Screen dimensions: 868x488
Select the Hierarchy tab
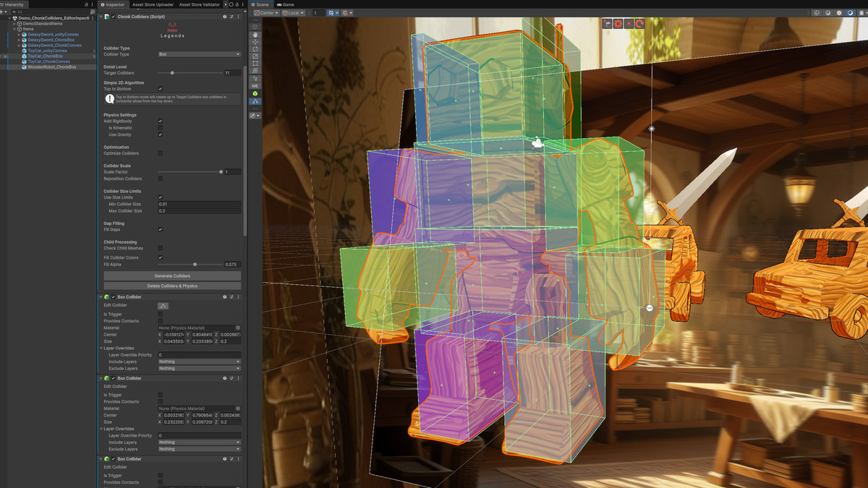click(15, 4)
